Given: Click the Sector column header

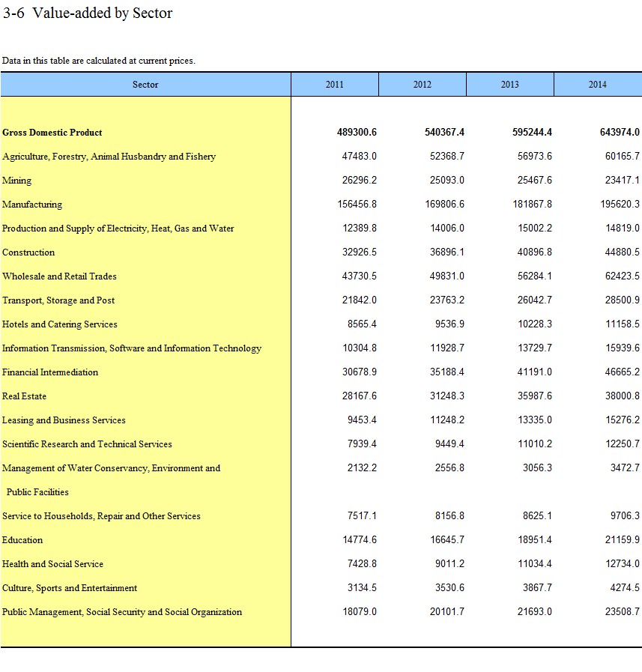Looking at the screenshot, I should tap(145, 85).
